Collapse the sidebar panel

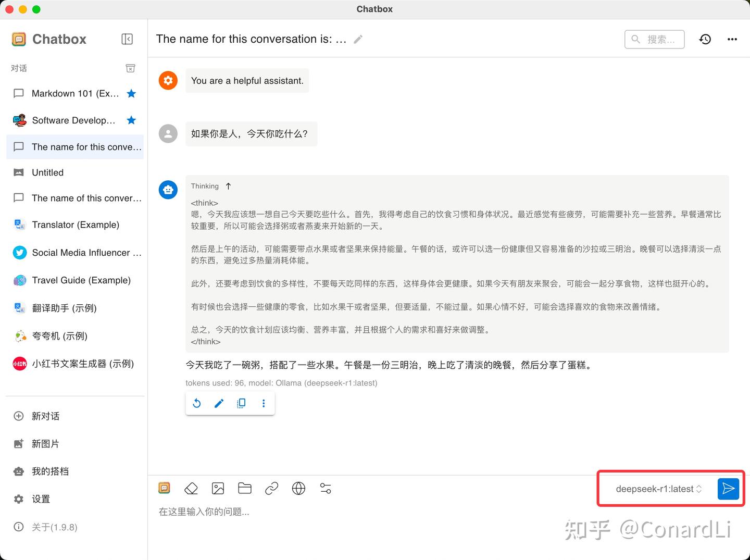[x=127, y=39]
